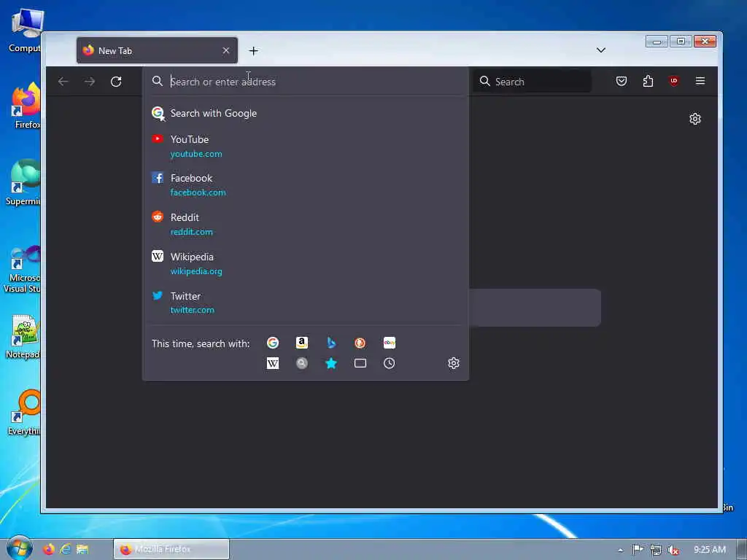Open Windows Explorer from taskbar

coord(82,549)
